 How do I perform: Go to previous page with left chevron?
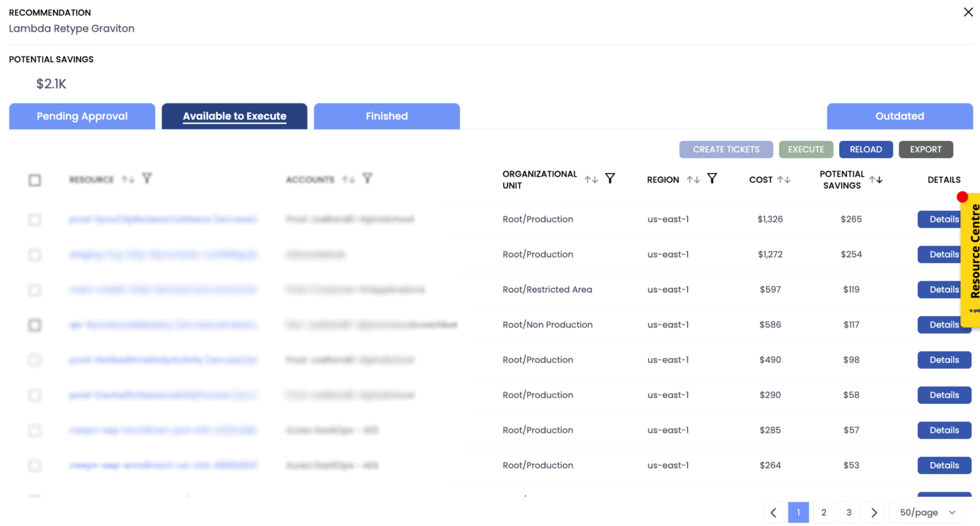click(x=773, y=512)
